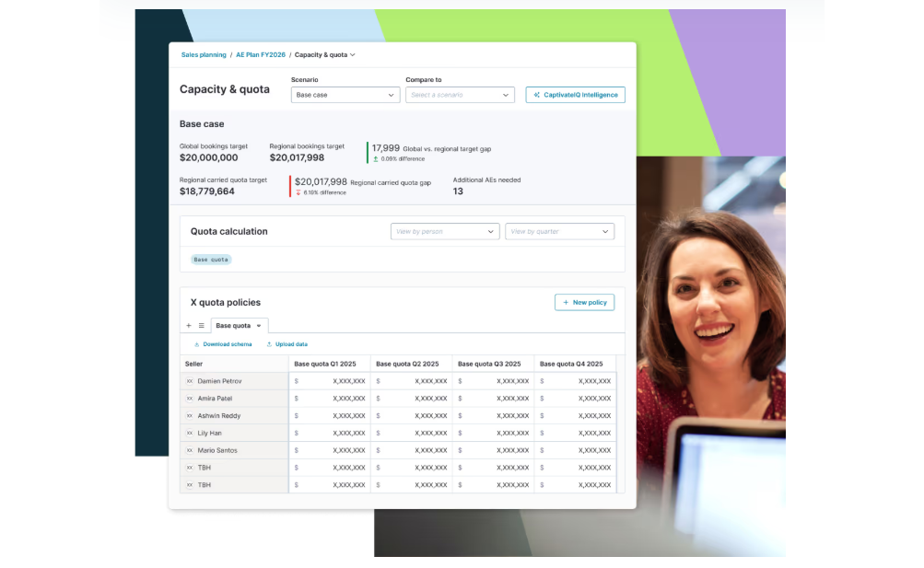The image size is (924, 568).
Task: Click the plus icon in New policy
Action: click(x=566, y=303)
